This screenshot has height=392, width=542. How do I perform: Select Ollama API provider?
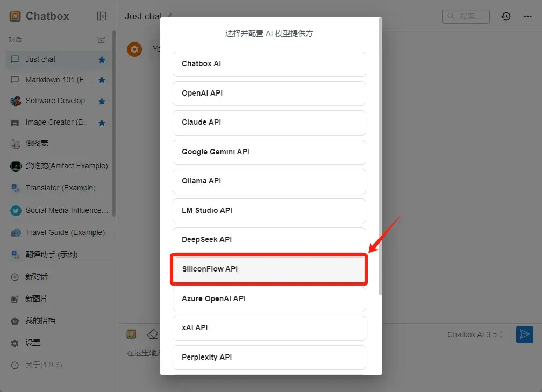[269, 181]
